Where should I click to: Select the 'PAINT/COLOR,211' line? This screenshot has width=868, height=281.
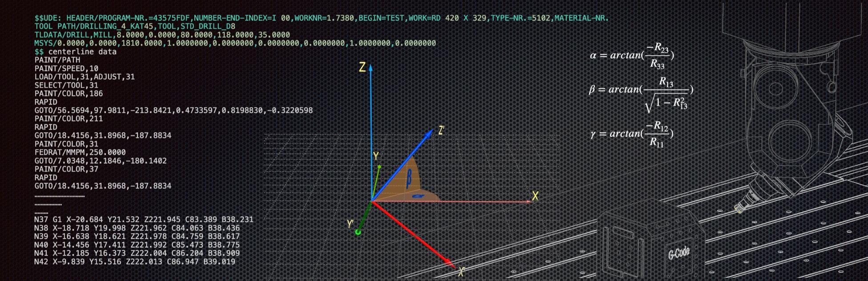coord(68,119)
